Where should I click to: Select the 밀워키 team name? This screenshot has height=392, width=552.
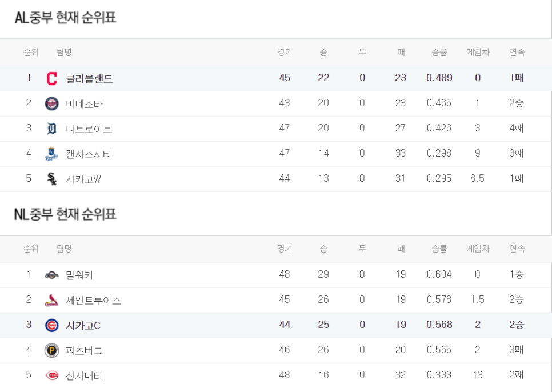click(x=79, y=275)
